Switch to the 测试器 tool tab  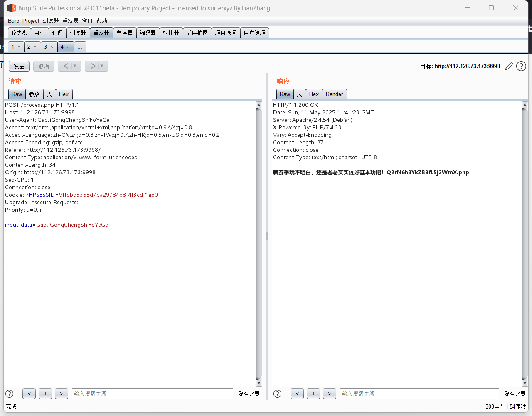point(78,33)
